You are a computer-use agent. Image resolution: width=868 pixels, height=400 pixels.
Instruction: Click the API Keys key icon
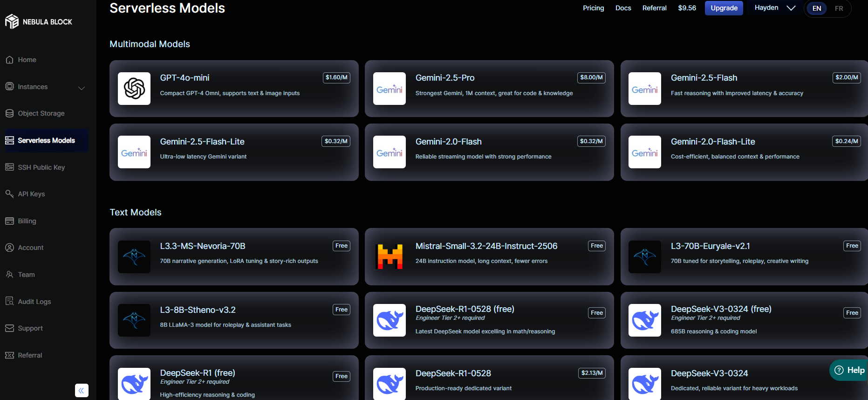(9, 193)
